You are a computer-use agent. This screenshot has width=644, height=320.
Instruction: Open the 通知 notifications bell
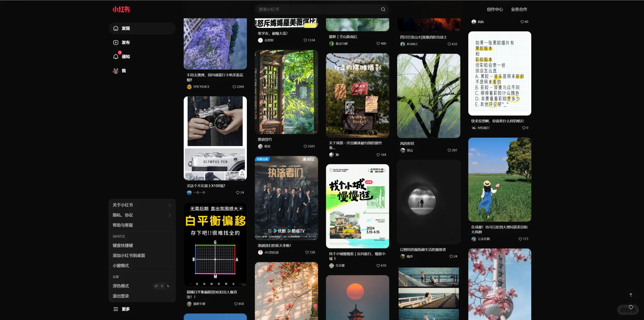tap(116, 57)
